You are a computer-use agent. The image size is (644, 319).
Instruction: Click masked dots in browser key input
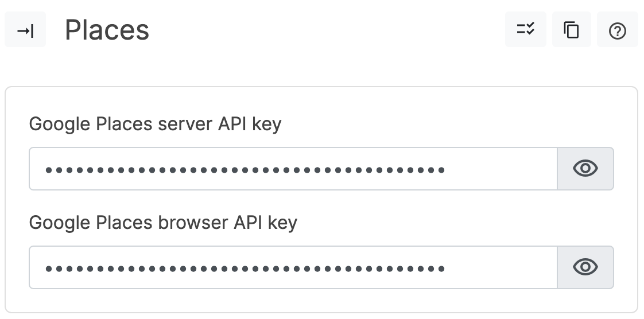tap(245, 268)
